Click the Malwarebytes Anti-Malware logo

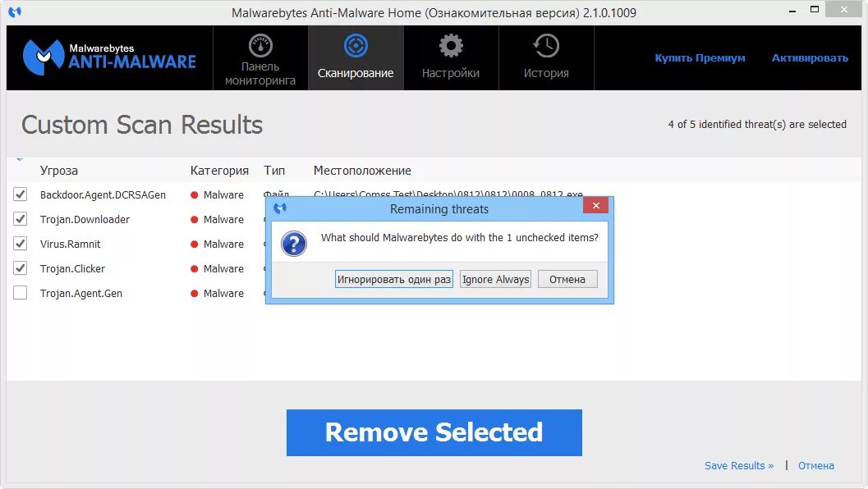(109, 57)
